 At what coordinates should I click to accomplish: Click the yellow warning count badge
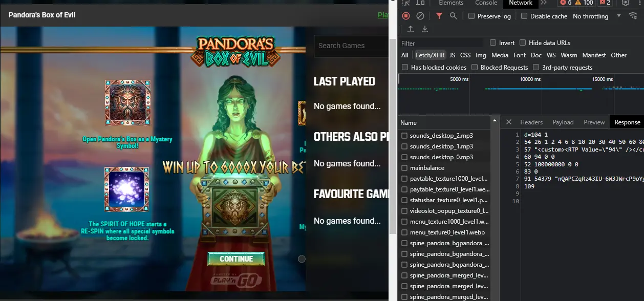584,3
